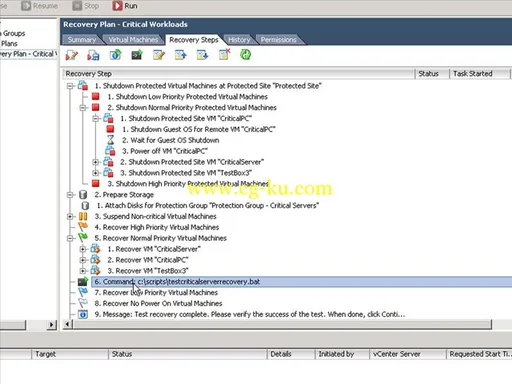Click the Run button in top toolbar

click(x=125, y=6)
